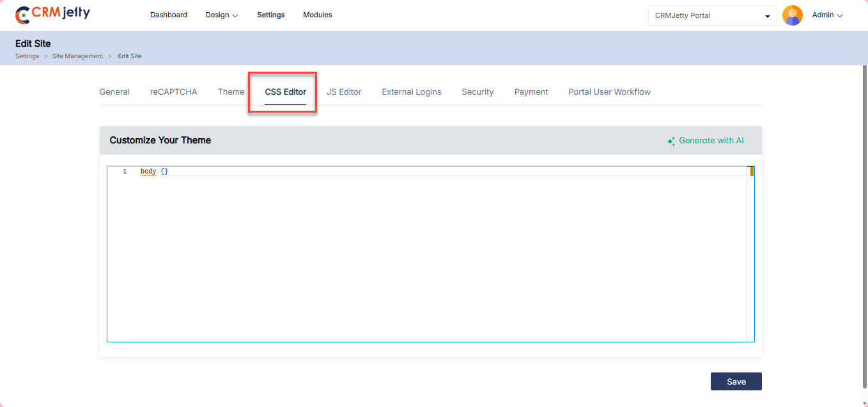Expand the Design menu chevron

[235, 15]
